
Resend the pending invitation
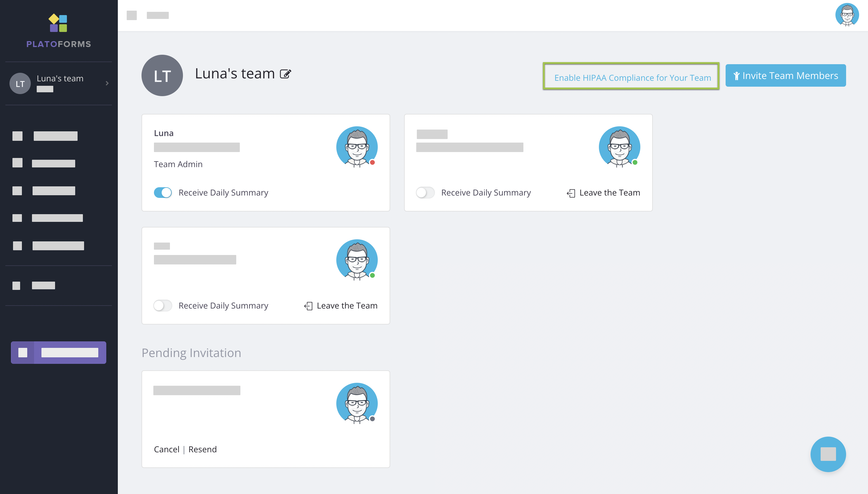pyautogui.click(x=202, y=449)
